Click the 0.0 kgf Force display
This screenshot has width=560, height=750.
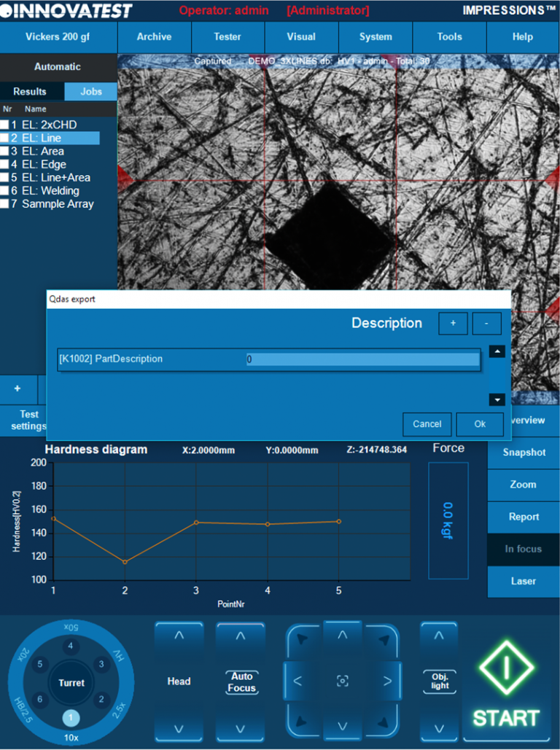click(448, 520)
